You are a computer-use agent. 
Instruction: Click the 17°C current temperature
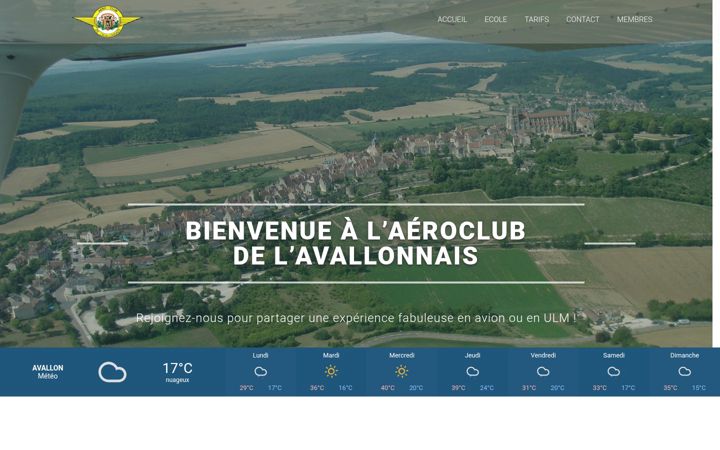click(177, 368)
